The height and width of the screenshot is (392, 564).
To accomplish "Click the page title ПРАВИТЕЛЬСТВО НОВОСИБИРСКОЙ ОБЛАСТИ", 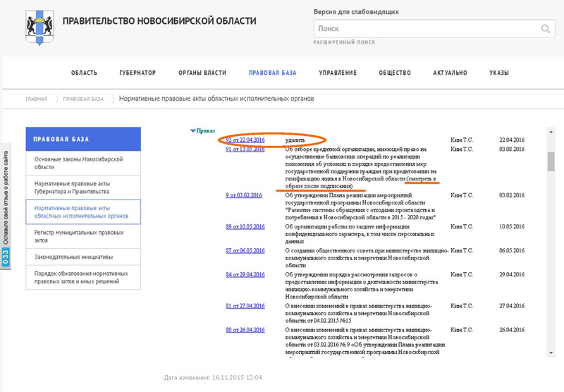I will (159, 21).
